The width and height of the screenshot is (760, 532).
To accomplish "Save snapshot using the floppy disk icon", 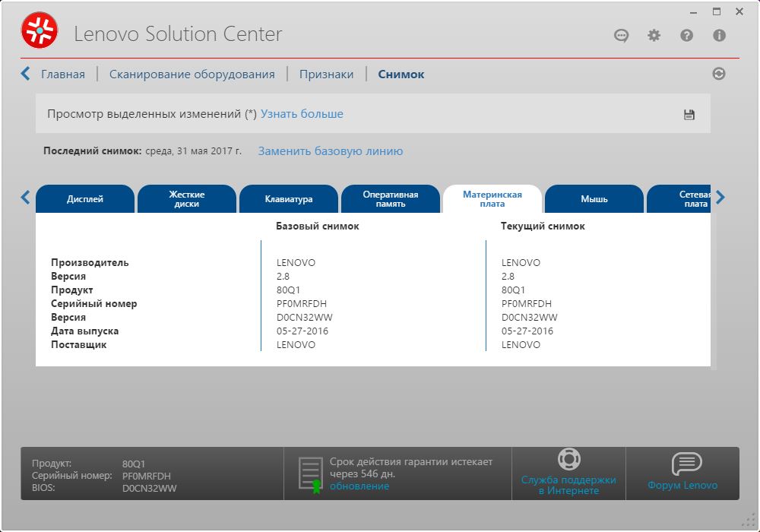I will tap(689, 114).
